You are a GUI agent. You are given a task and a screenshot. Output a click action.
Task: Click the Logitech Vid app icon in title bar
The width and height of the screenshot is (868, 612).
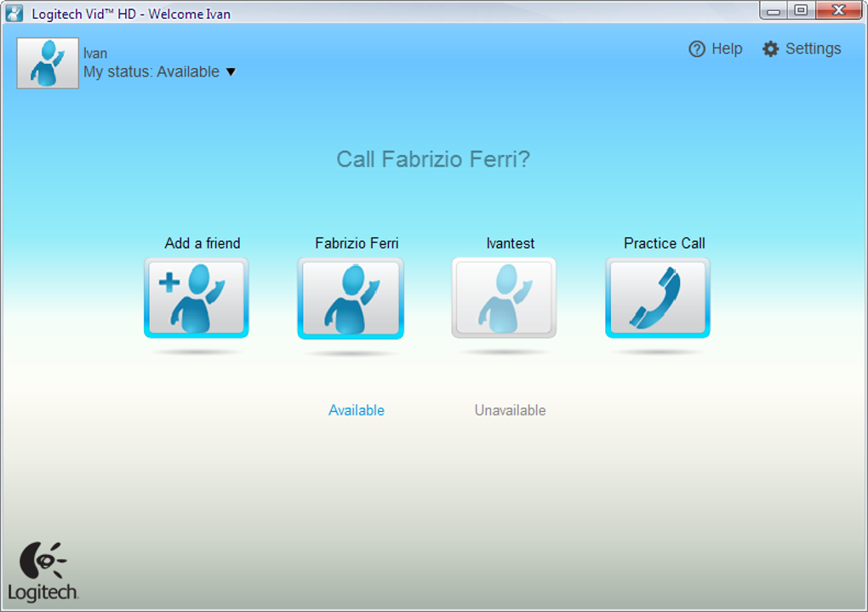pyautogui.click(x=14, y=14)
